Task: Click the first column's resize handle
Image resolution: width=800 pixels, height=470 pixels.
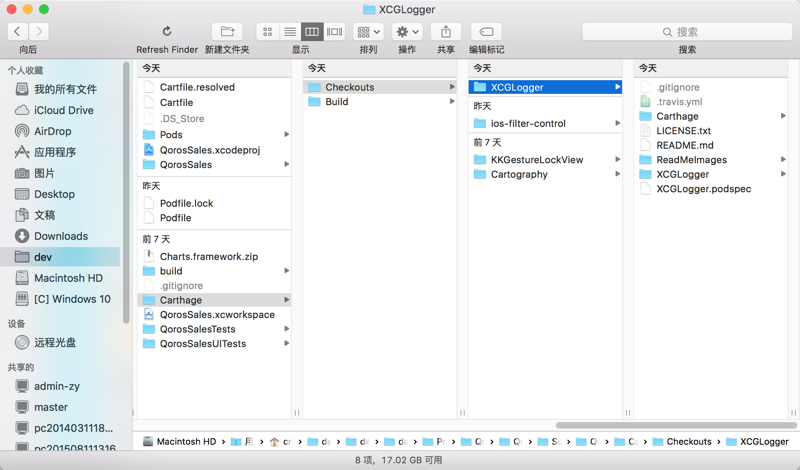Action: [297, 413]
